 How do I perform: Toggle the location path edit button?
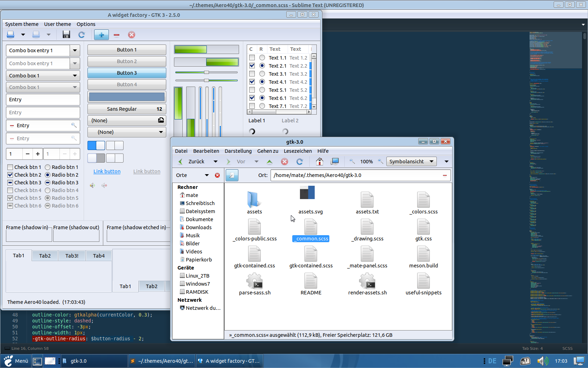[232, 175]
